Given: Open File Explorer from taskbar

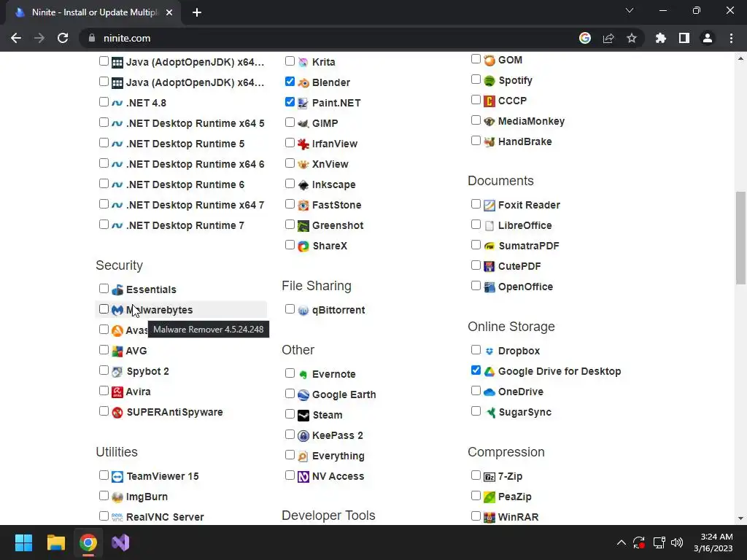Looking at the screenshot, I should coord(55,542).
